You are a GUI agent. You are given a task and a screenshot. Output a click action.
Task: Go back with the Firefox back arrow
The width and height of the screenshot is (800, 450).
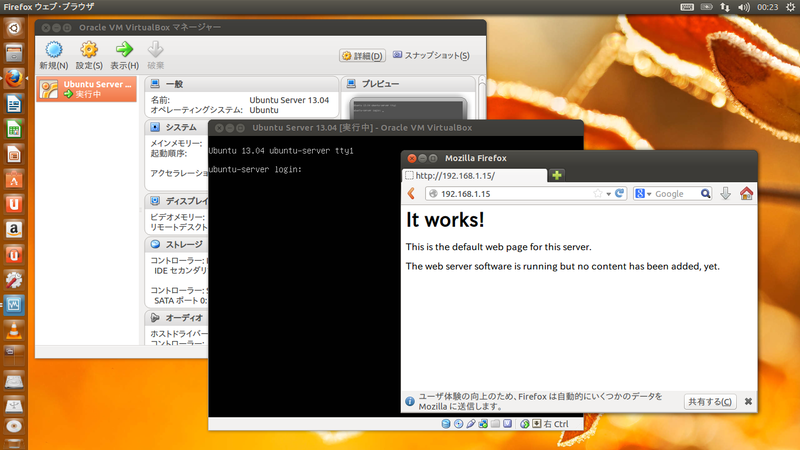click(x=412, y=193)
